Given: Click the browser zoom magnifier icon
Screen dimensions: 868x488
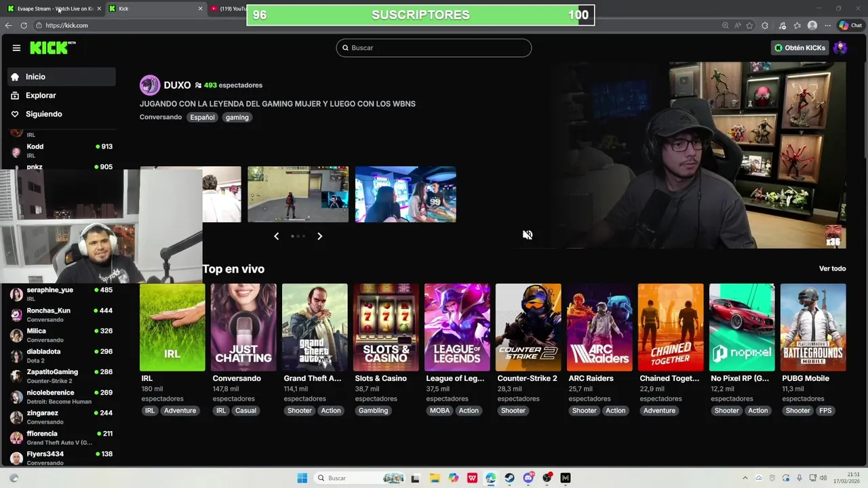Looking at the screenshot, I should coord(726,25).
